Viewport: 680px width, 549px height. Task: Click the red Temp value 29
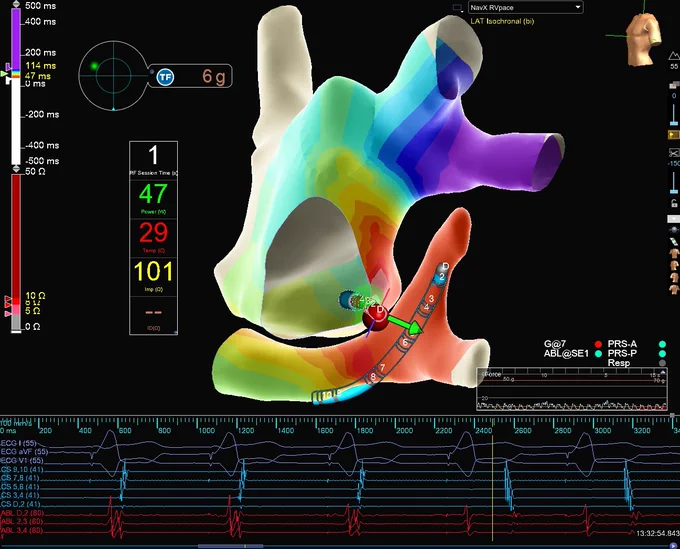[154, 233]
